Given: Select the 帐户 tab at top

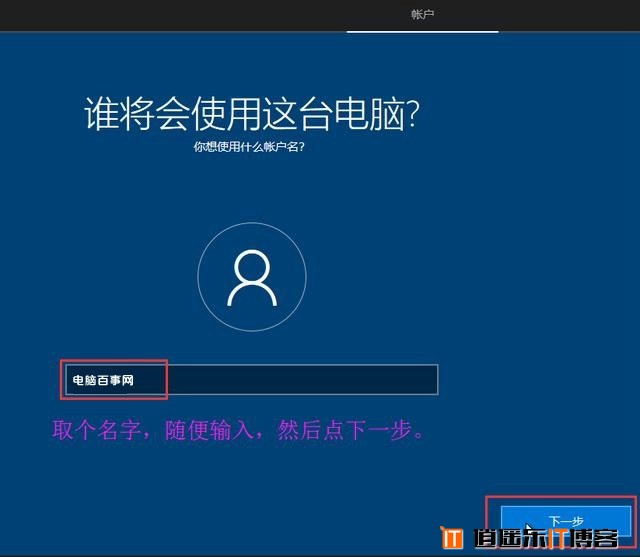Looking at the screenshot, I should tap(422, 15).
